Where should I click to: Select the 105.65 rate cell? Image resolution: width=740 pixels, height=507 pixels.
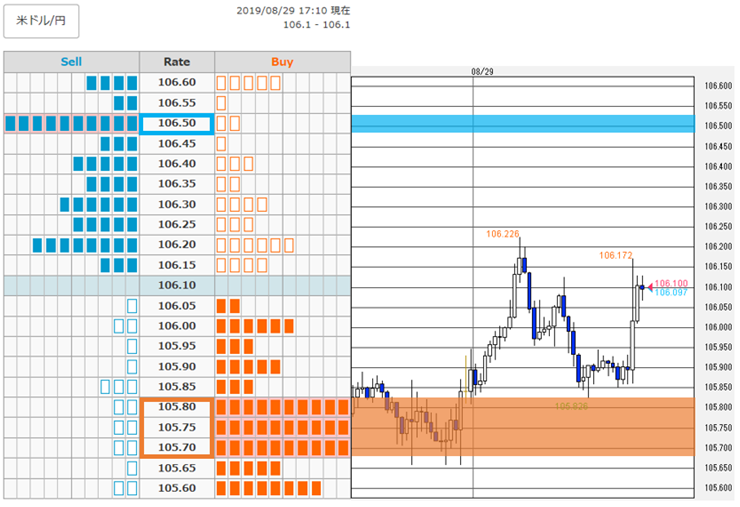tap(177, 468)
